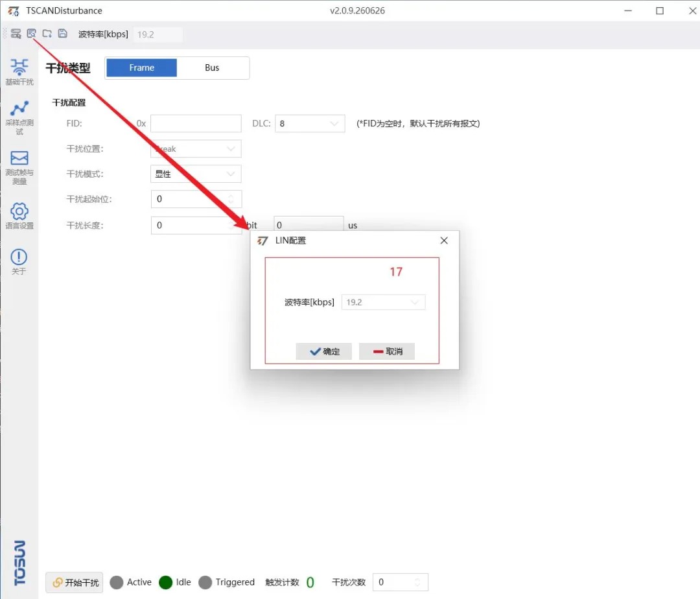
Task: Switch to the 采样点测试 sidebar page
Action: [19, 117]
